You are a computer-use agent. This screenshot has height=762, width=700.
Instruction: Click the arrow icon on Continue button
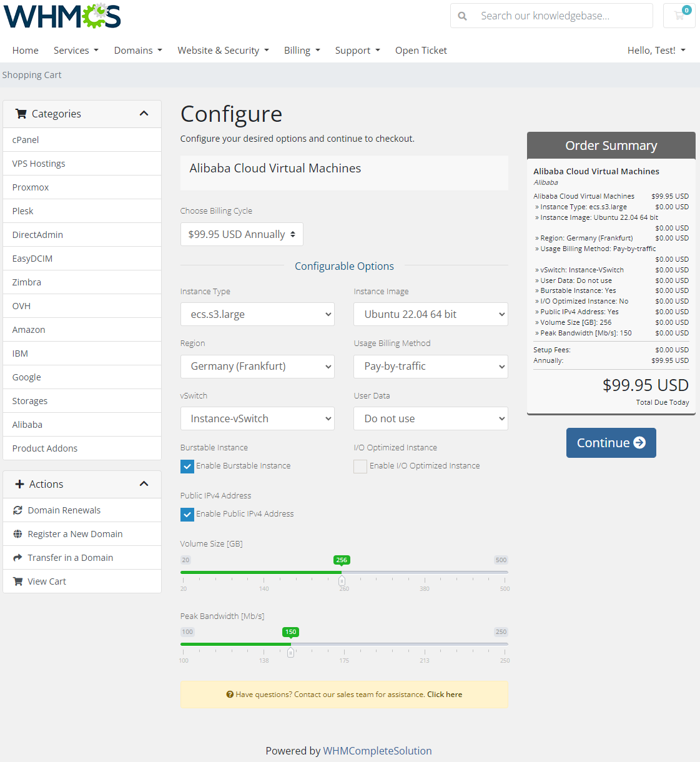click(639, 443)
